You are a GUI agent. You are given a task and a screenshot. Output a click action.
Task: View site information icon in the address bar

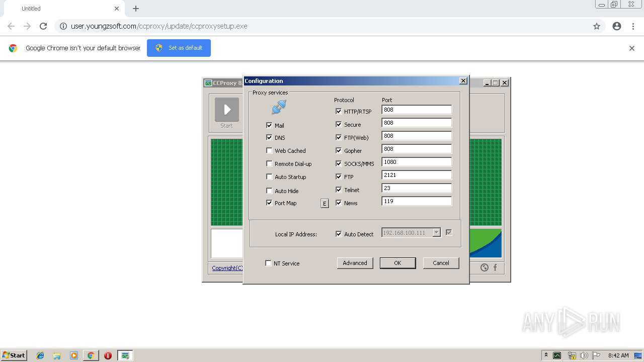click(63, 26)
